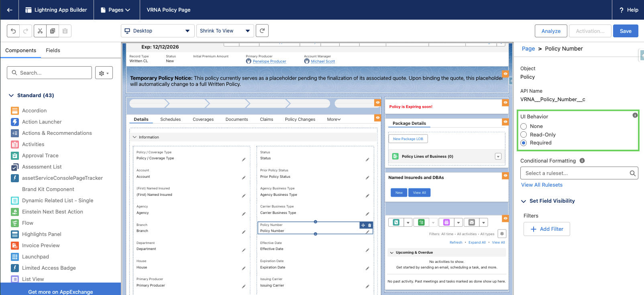644x295 pixels.
Task: Select the Launchpad component icon
Action: click(x=15, y=257)
